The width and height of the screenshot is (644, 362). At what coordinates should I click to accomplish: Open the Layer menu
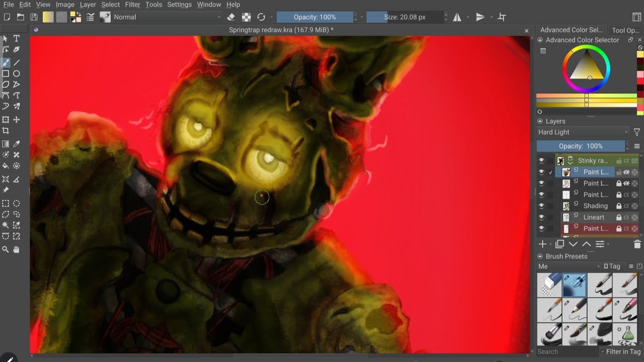(88, 5)
